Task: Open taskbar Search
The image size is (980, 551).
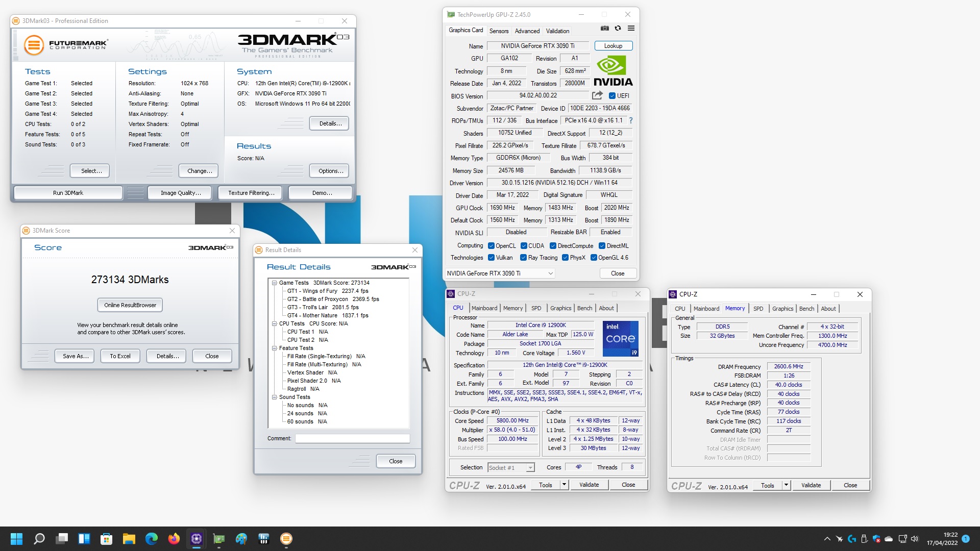Action: coord(39,539)
